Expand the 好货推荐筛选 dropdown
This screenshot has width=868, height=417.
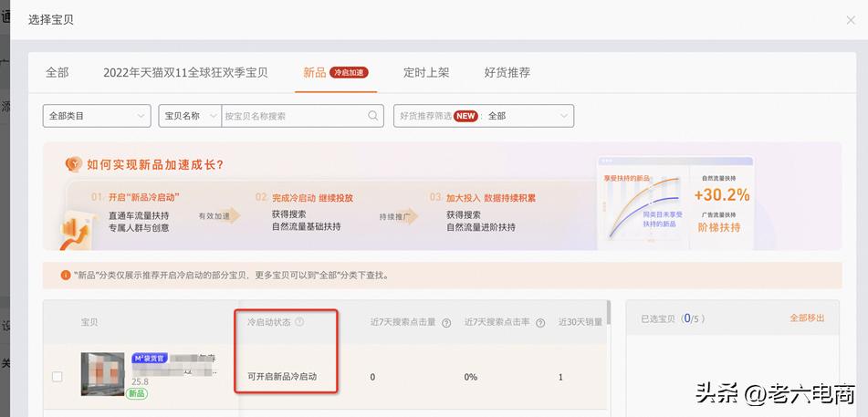pos(483,116)
